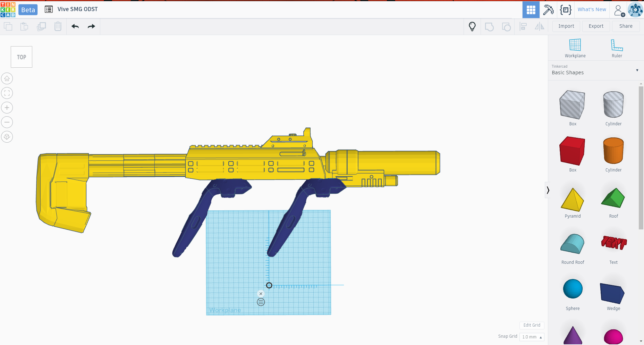Screen dimensions: 644x345
Task: Click the Copy icon in toolbar
Action: tap(8, 26)
